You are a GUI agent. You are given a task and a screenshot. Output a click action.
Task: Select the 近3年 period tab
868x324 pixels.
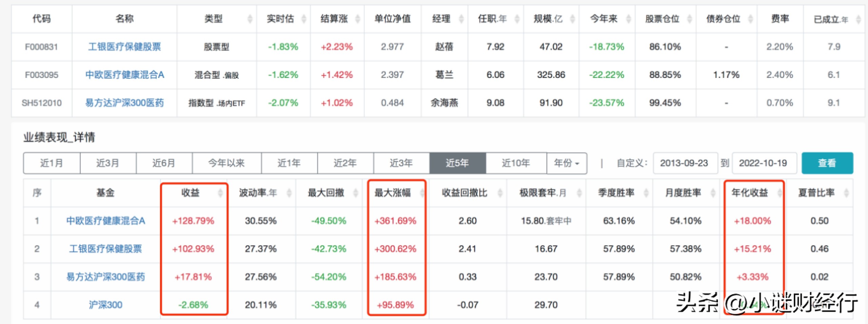tap(401, 163)
